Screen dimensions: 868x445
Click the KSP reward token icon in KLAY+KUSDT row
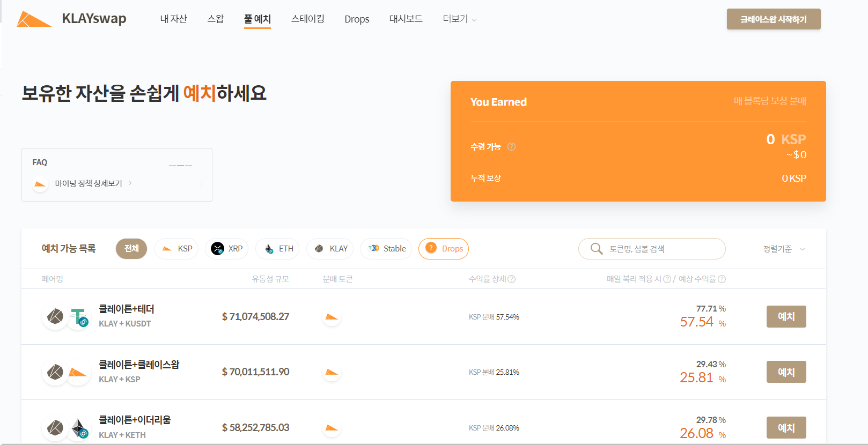pos(332,317)
